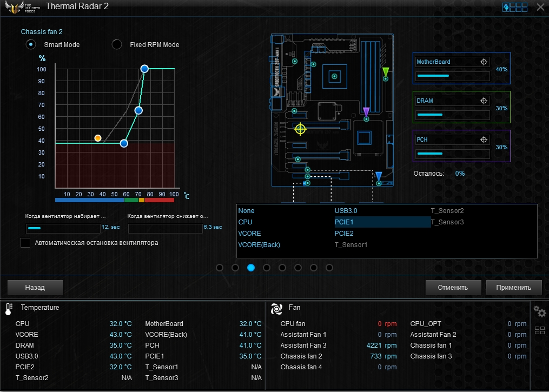Select Smart Mode radio button

(31, 44)
